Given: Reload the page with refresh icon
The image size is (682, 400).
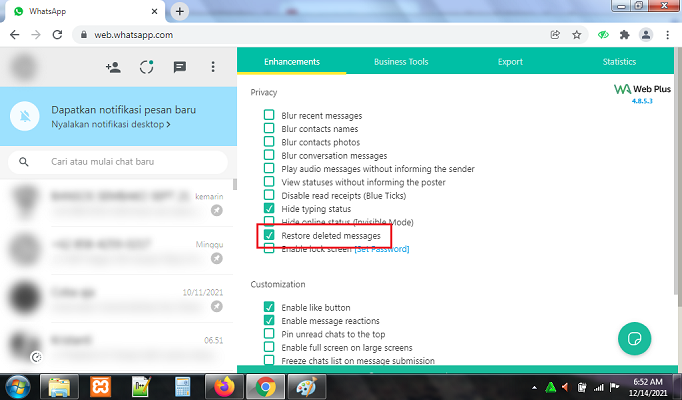Looking at the screenshot, I should [57, 35].
